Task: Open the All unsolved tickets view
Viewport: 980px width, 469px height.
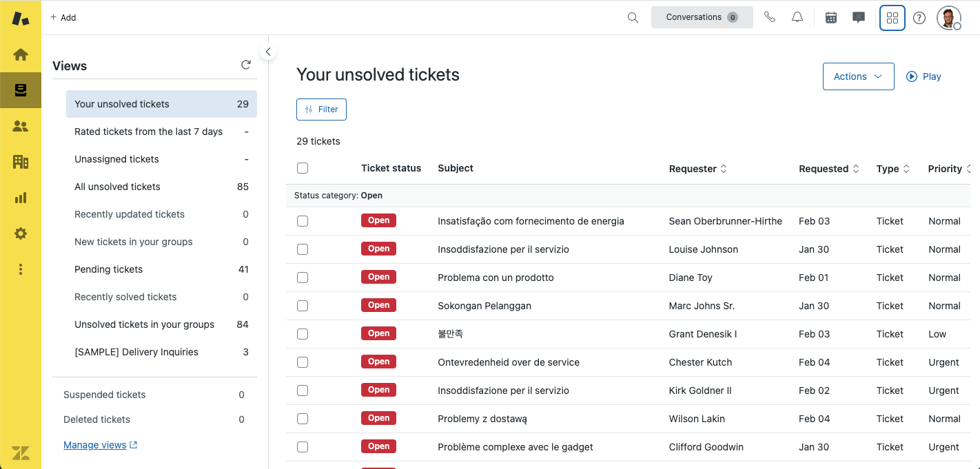Action: coord(117,187)
